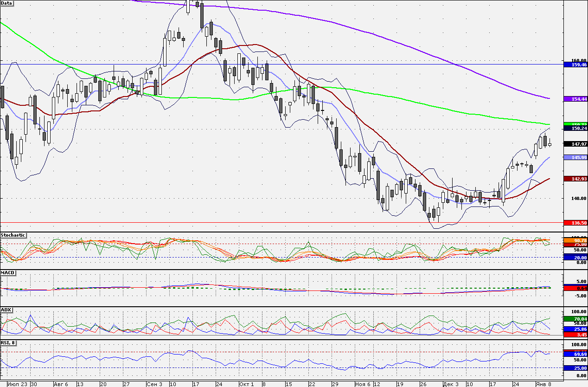Click the 'RSI, 8' panel title

pos(9,343)
